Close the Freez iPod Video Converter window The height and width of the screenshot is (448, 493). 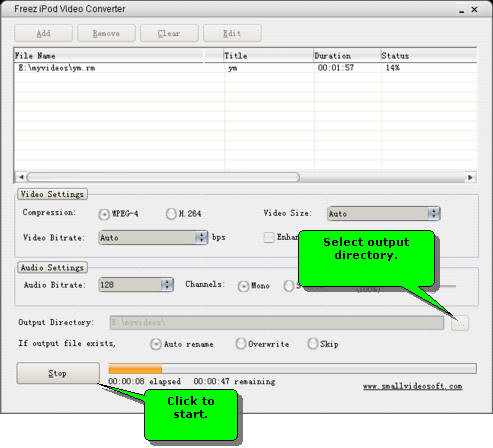(x=474, y=10)
